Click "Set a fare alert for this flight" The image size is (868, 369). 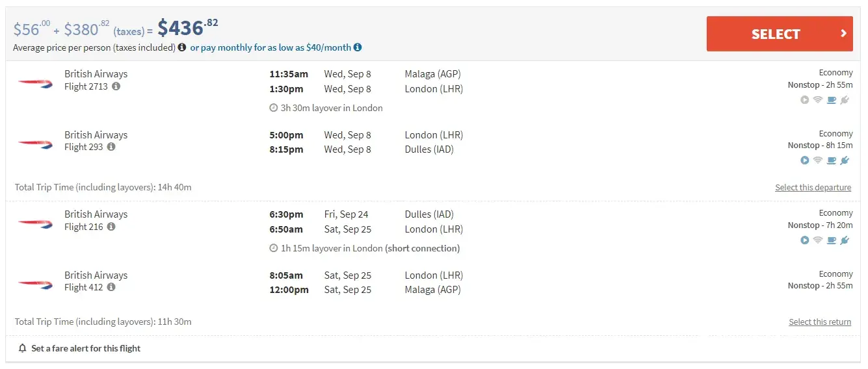[x=86, y=348]
